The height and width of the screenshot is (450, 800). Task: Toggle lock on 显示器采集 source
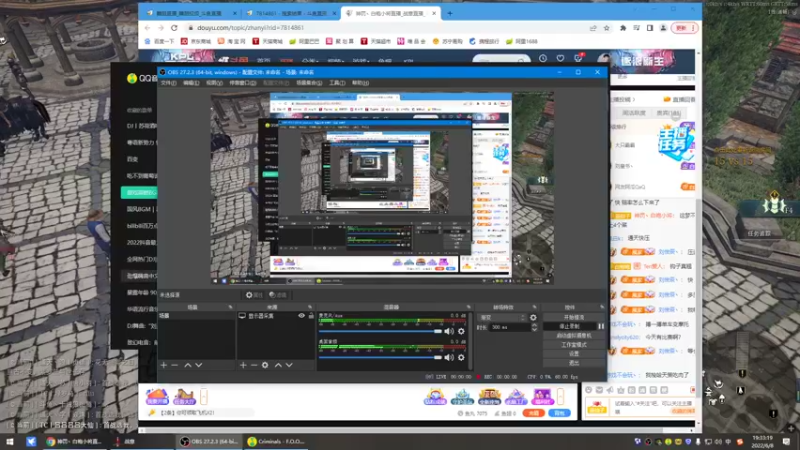click(x=311, y=316)
